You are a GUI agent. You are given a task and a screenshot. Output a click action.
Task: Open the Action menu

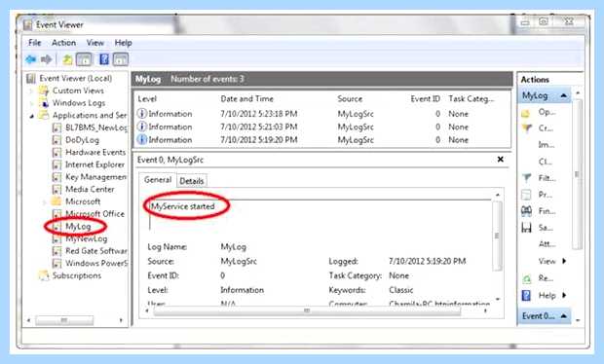click(63, 43)
